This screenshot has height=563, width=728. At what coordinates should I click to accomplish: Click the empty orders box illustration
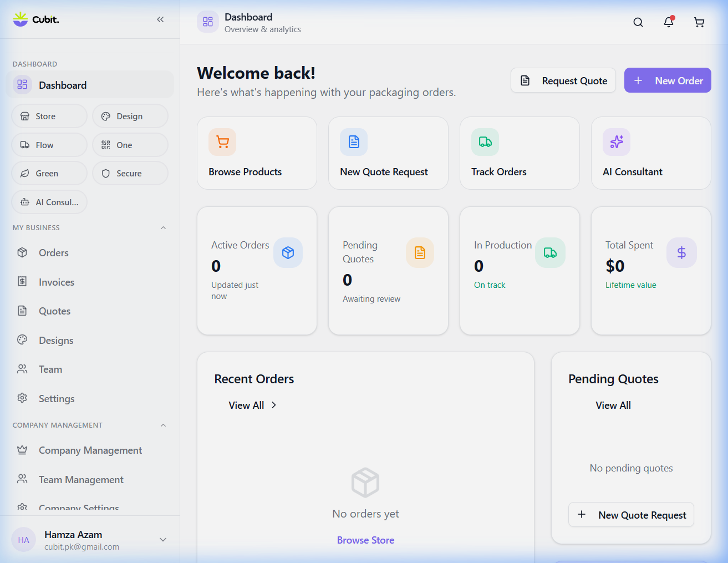[365, 483]
